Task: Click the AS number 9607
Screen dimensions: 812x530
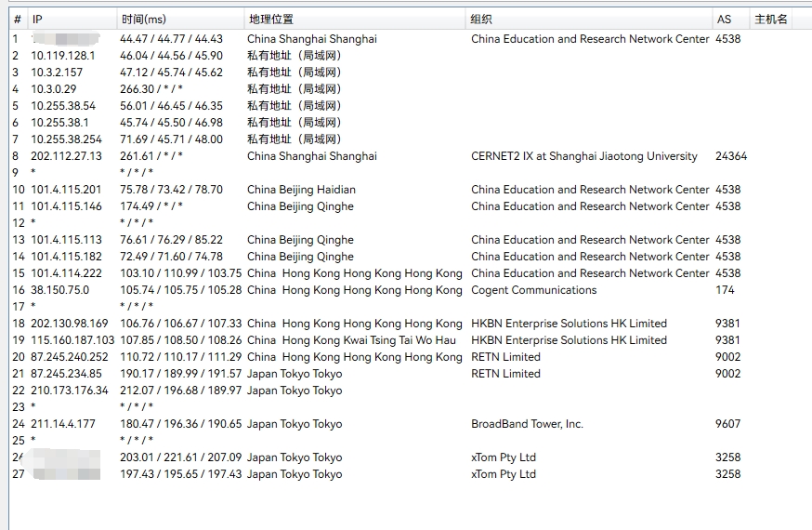Action: point(727,424)
